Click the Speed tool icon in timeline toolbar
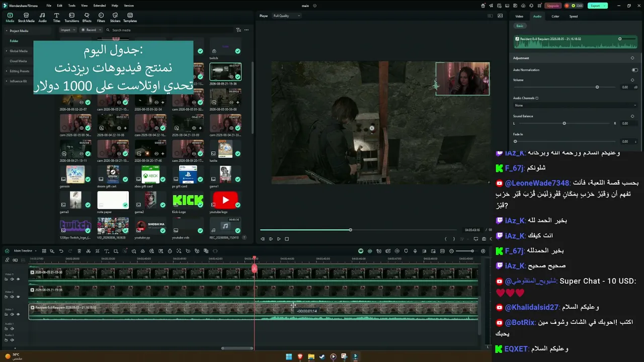 coord(133,251)
